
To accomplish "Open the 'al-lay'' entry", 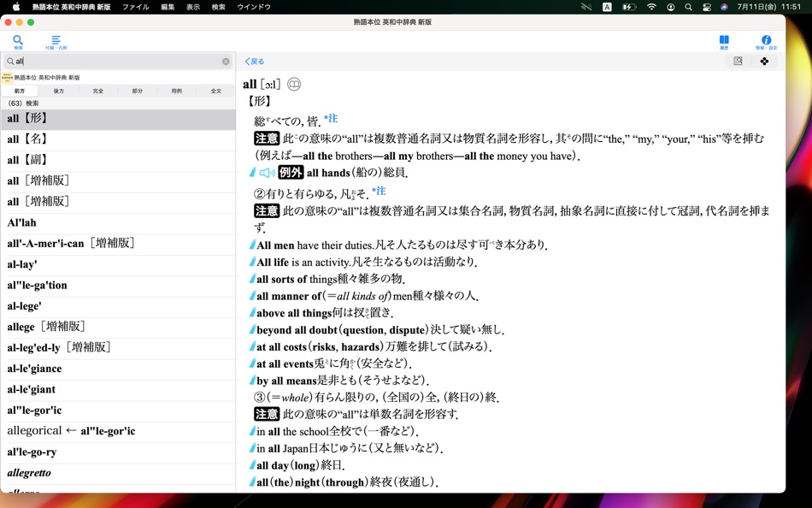I will tap(118, 264).
